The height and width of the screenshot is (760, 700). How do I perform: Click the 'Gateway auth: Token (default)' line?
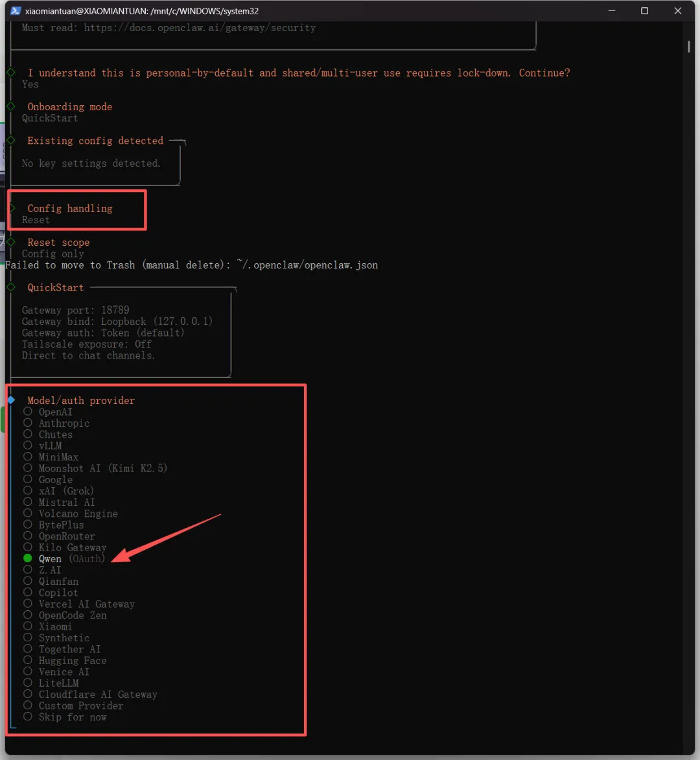103,333
